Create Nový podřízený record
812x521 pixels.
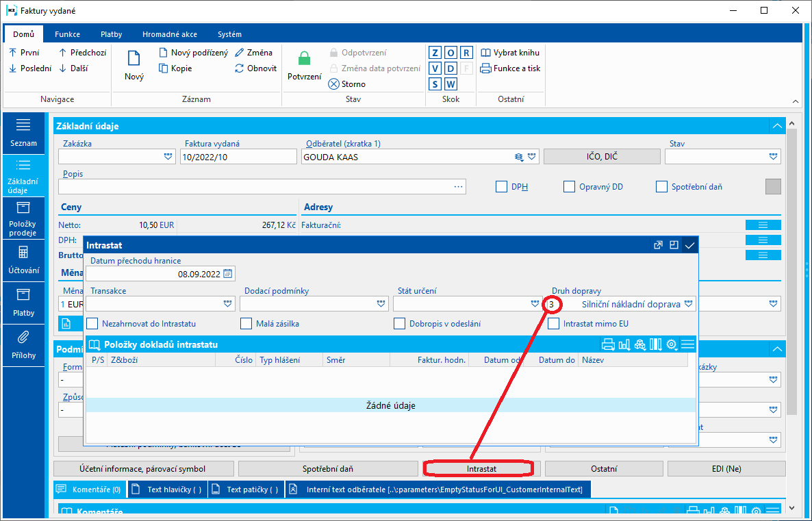tap(193, 52)
